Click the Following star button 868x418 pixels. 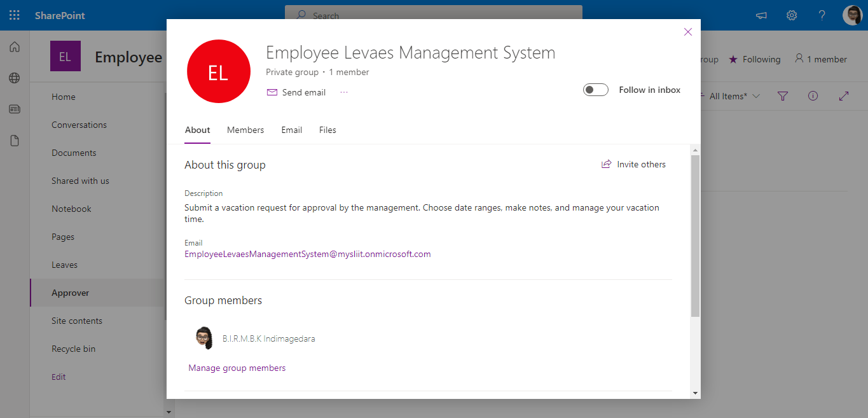tap(754, 59)
